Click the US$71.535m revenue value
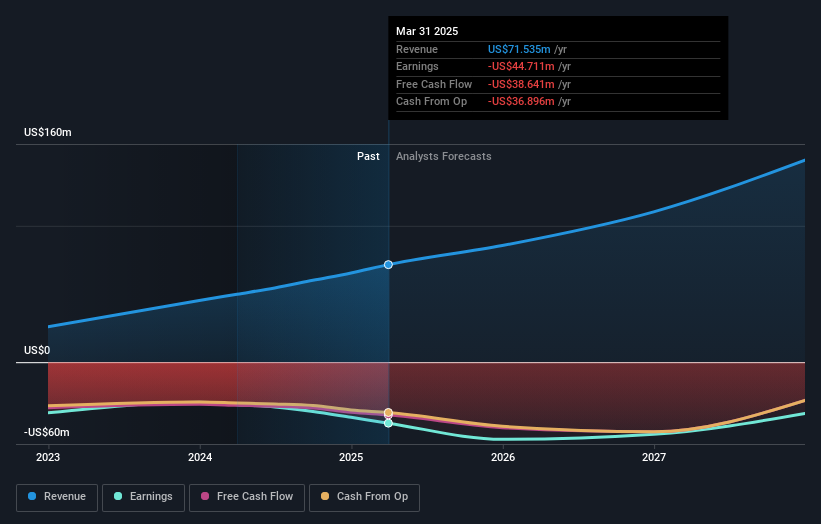 coord(519,49)
